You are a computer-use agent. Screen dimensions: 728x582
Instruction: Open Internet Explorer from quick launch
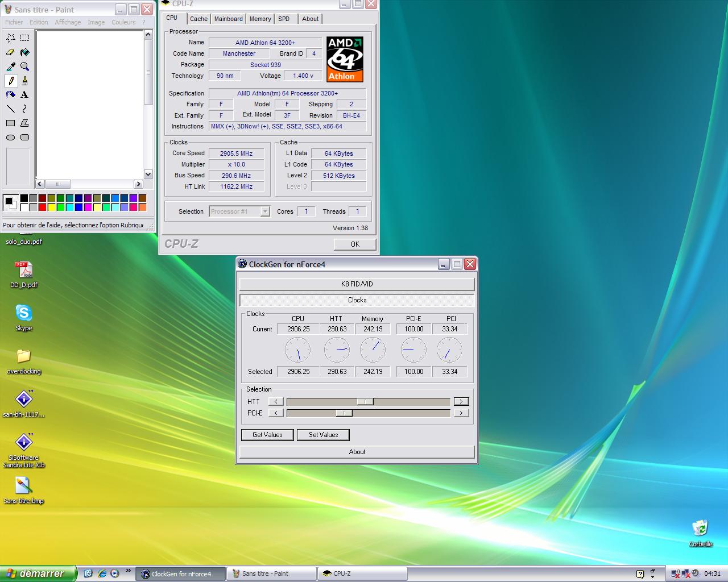click(102, 573)
